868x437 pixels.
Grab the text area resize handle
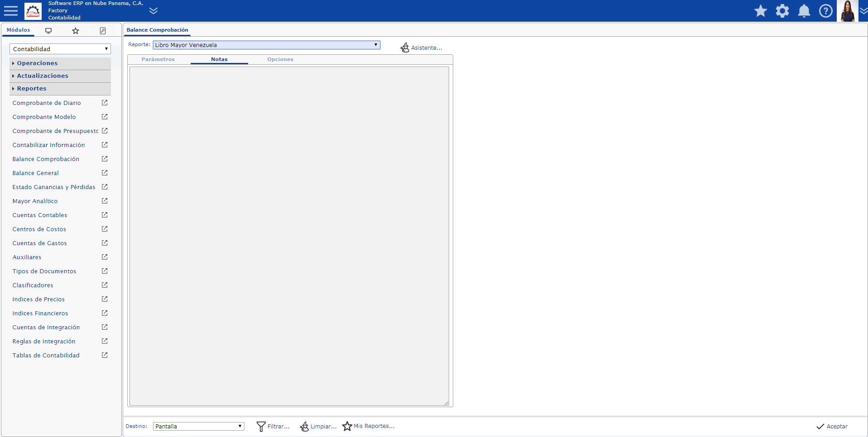pos(446,403)
